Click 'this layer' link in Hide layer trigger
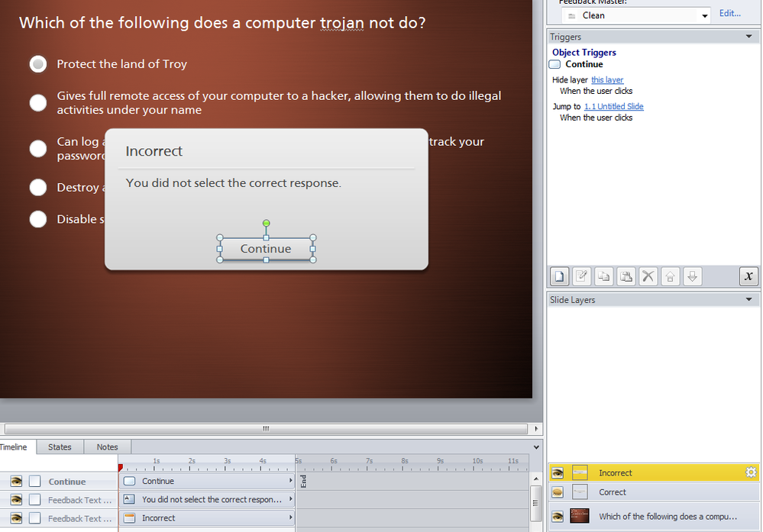This screenshot has height=532, width=763. tap(607, 79)
